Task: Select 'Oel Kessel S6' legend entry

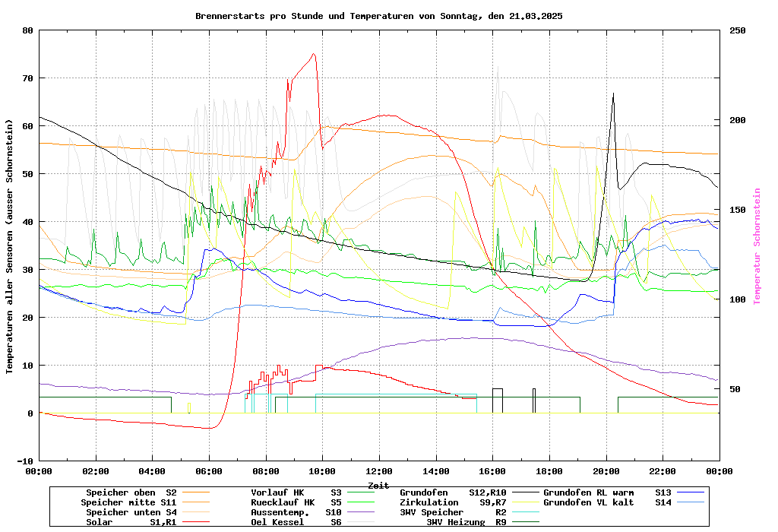Action: coord(296,522)
